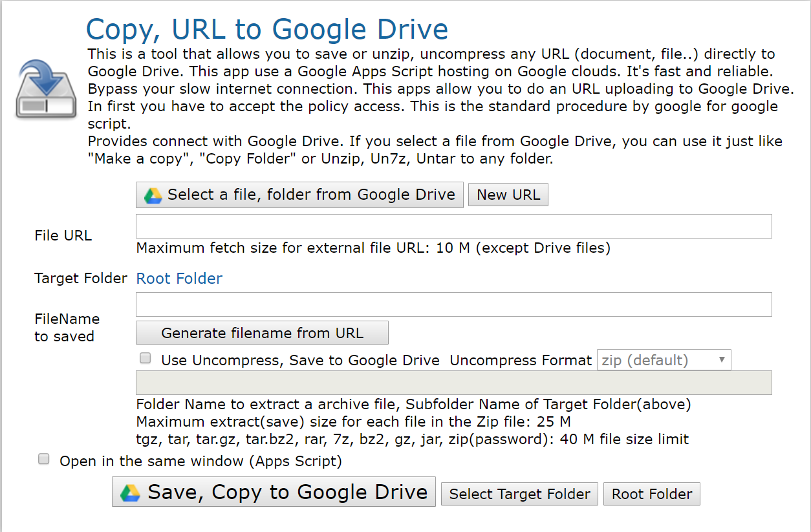This screenshot has width=811, height=532.
Task: Tick 'Open in the same window' checkbox
Action: click(44, 460)
